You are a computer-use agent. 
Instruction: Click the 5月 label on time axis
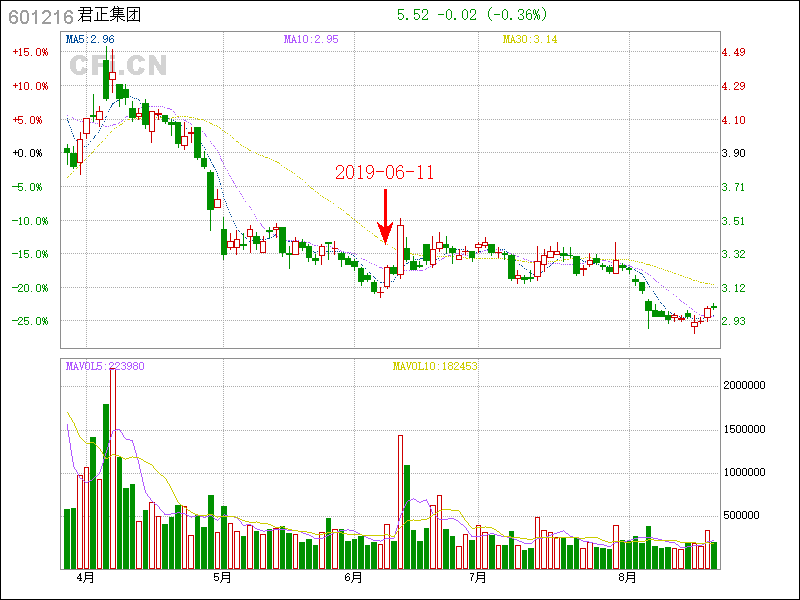pos(222,578)
